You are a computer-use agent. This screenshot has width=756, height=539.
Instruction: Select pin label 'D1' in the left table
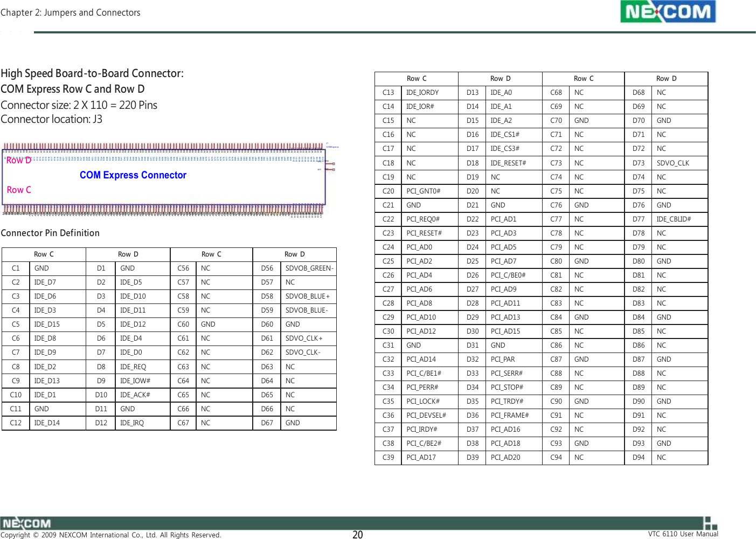tap(101, 268)
